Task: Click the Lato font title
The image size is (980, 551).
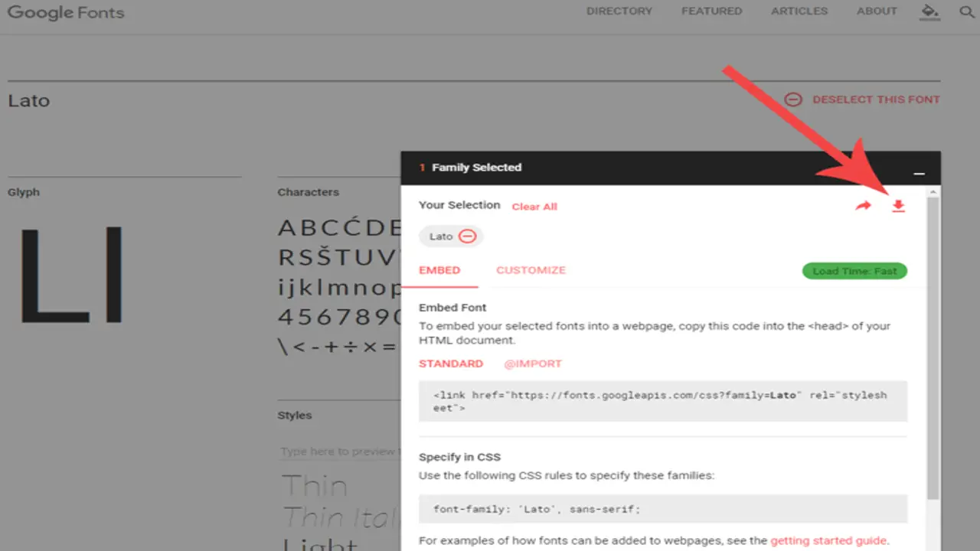Action: 29,100
